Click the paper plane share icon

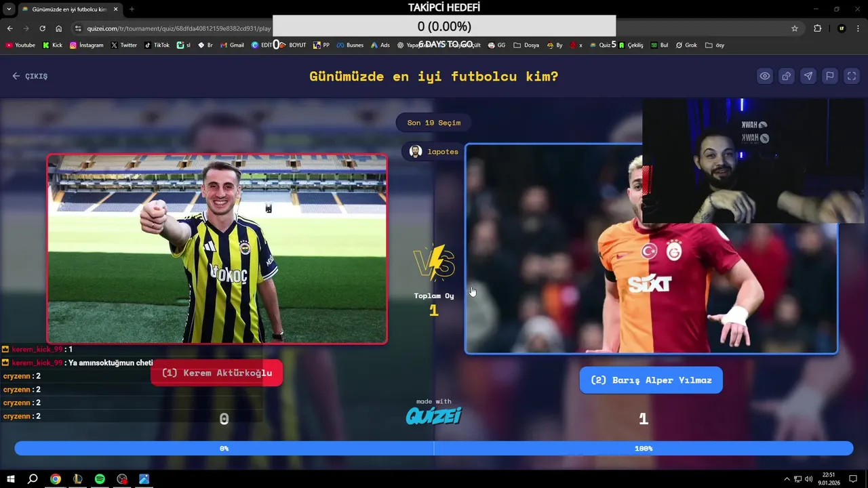[x=808, y=76]
